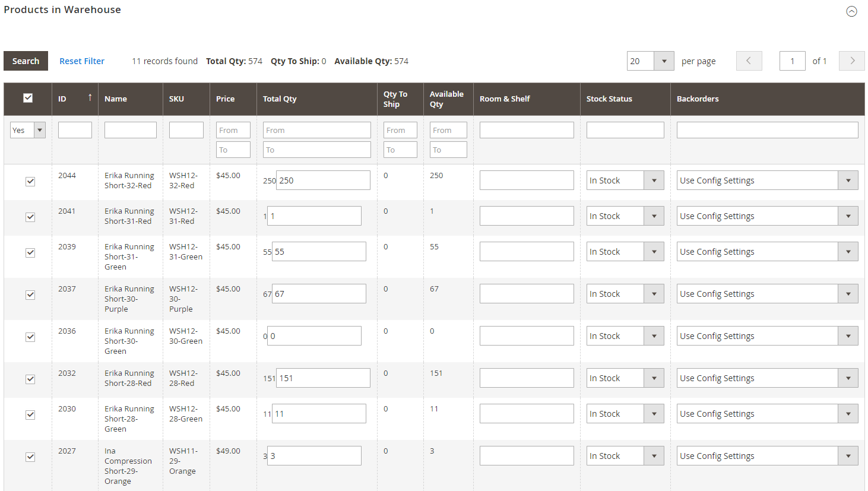Focus the Total Qty From filter

(x=317, y=130)
